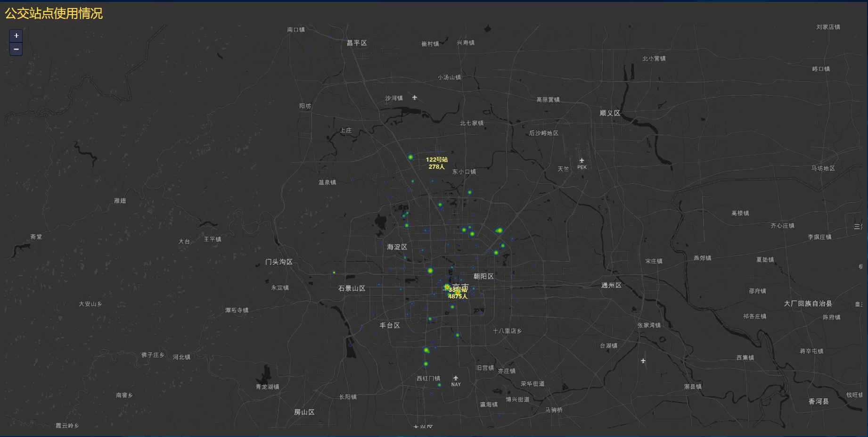Select the 4875人 station hotspot
868x437 pixels.
click(x=447, y=287)
